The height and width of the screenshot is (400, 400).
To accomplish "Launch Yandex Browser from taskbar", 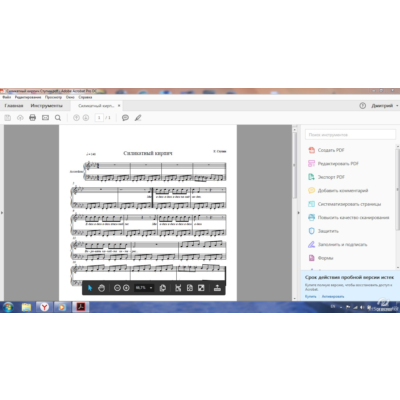I will (x=44, y=307).
